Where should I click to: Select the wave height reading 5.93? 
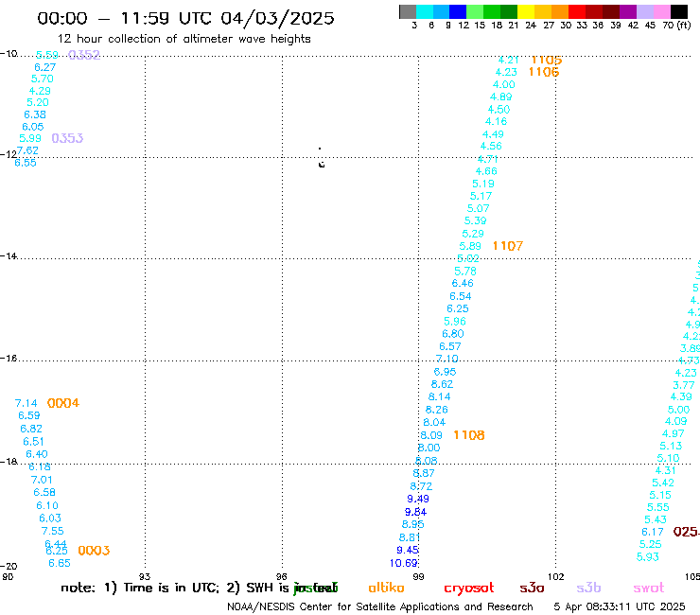pos(648,557)
